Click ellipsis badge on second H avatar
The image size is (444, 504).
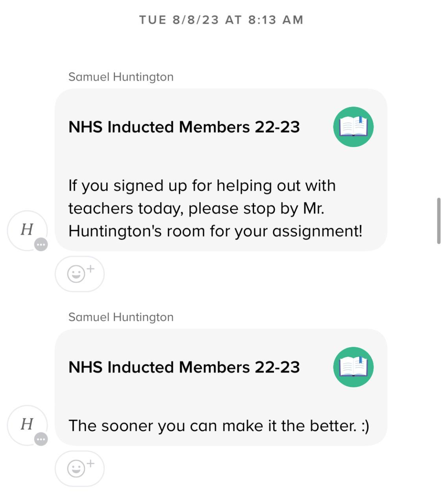click(x=41, y=439)
